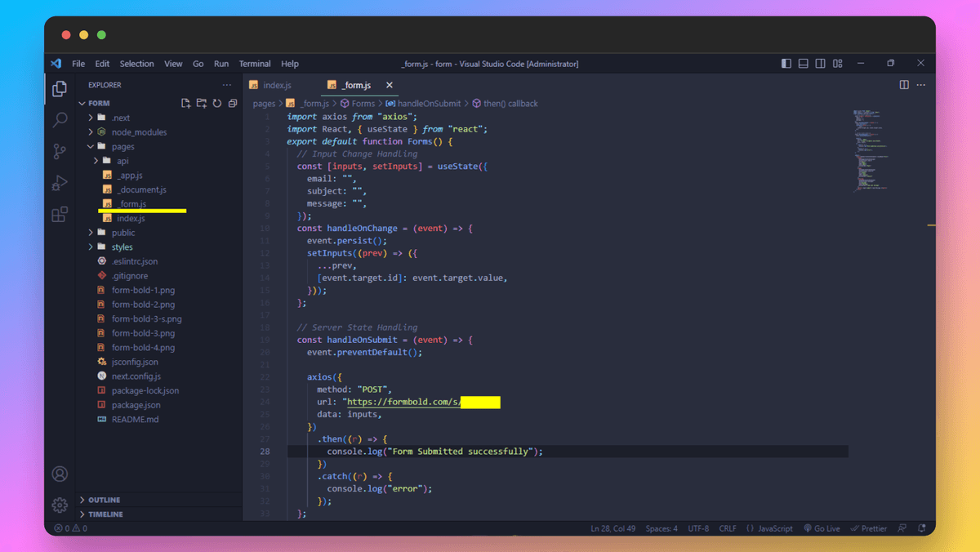Collapse all folders in Explorer icon
This screenshot has width=980, height=552.
pyautogui.click(x=233, y=104)
